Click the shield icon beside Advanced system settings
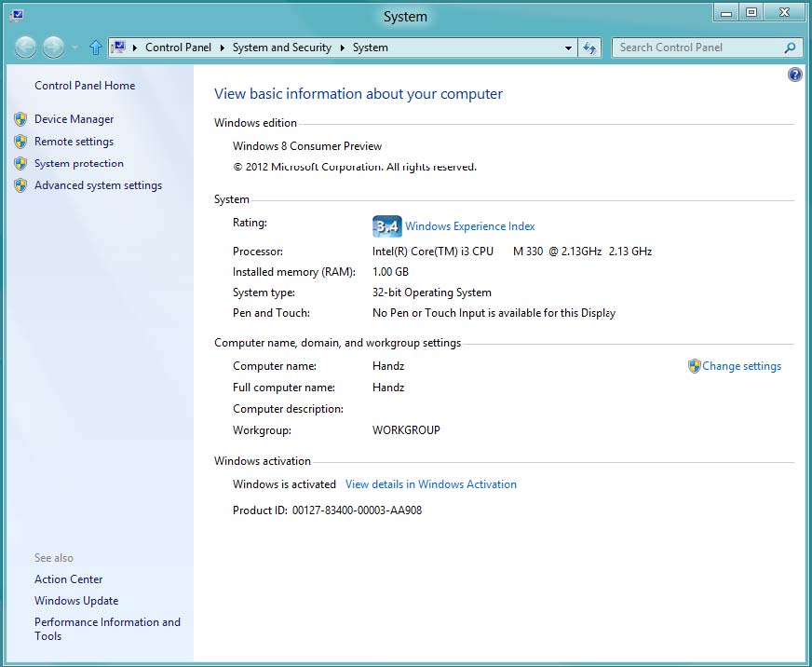This screenshot has height=667, width=812. [20, 185]
